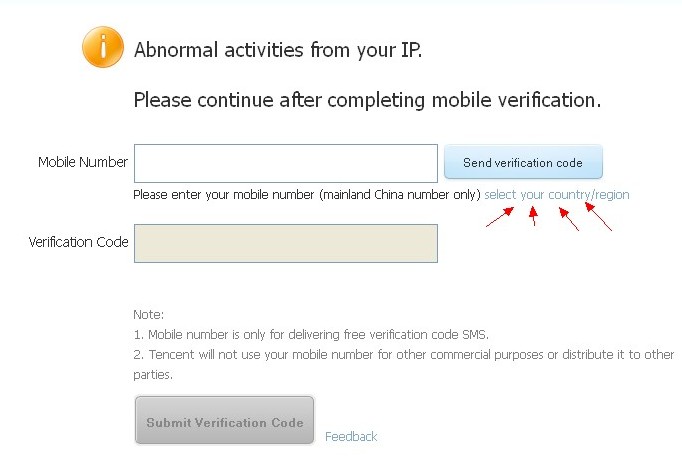Click the 'Abnormal activities from your IP' heading
Screen dimensions: 682x463
[x=278, y=49]
